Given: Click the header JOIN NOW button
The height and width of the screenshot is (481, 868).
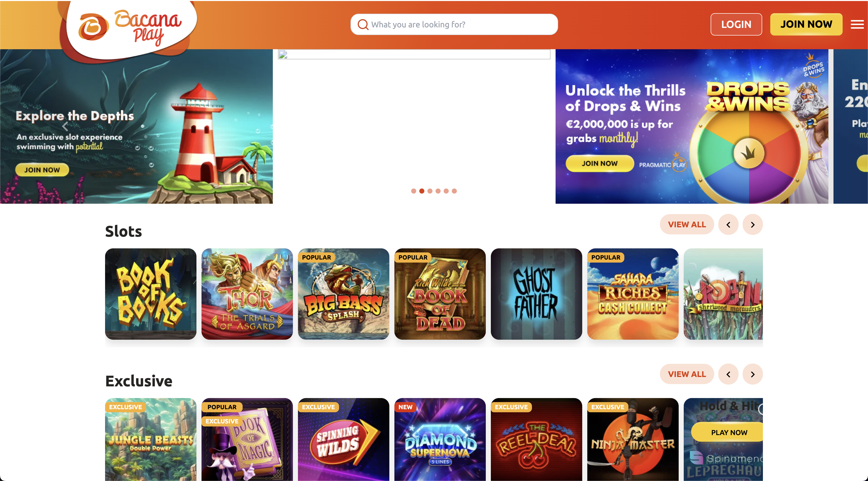Looking at the screenshot, I should coord(806,24).
